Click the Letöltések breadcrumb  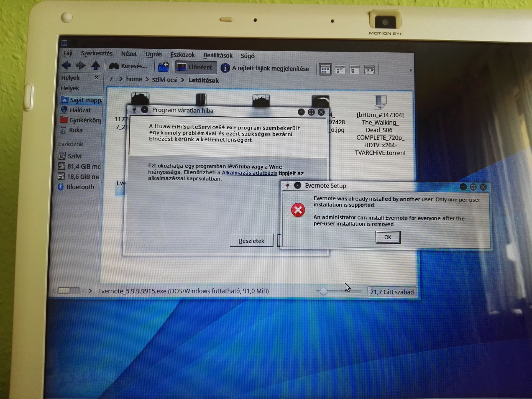(x=204, y=80)
